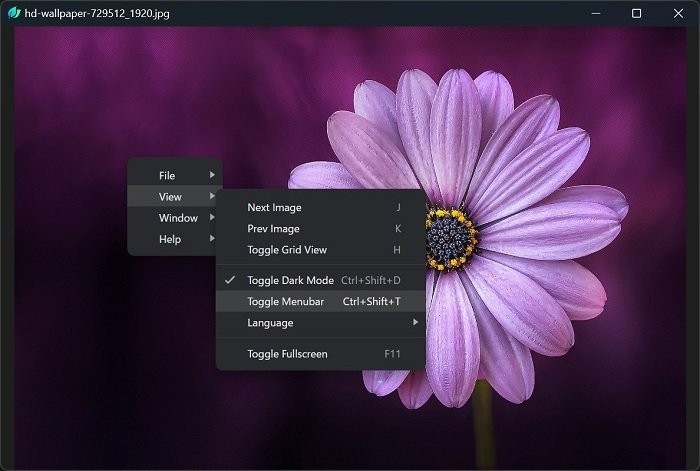Toggle Grid View from the View submenu
Viewport: 700px width, 471px height.
pos(287,250)
